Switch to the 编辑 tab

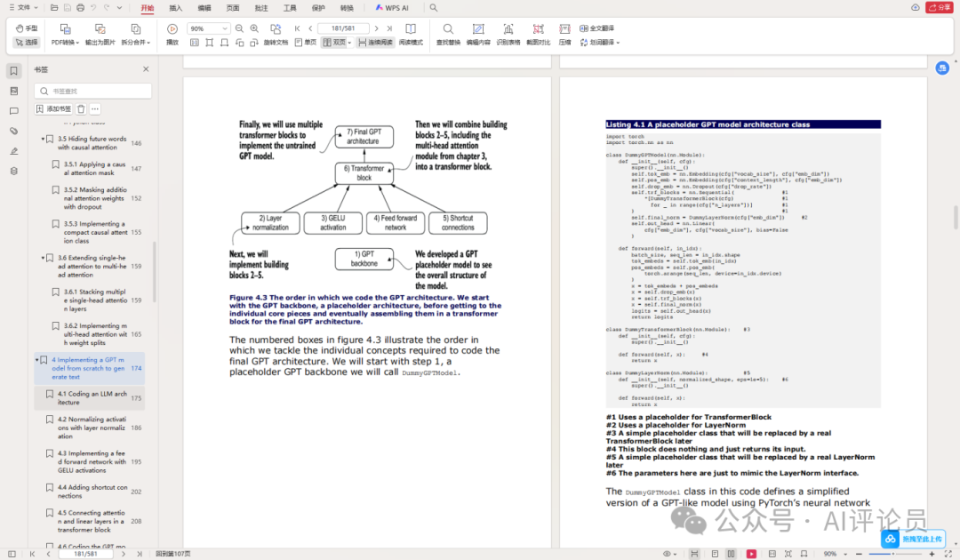(204, 8)
